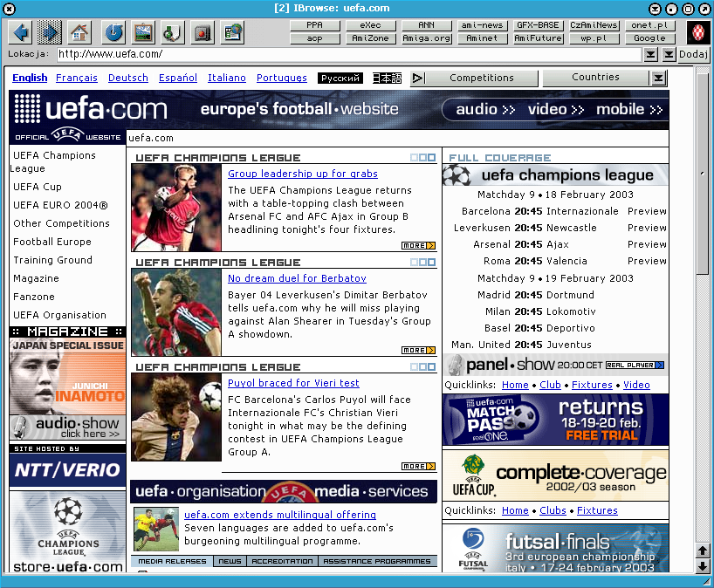Click the MORE arrow under Berbatov story

point(418,351)
